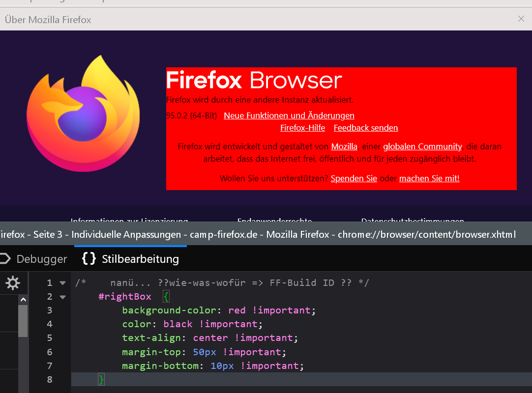Open the Firefox-Hilfe link

click(x=302, y=128)
